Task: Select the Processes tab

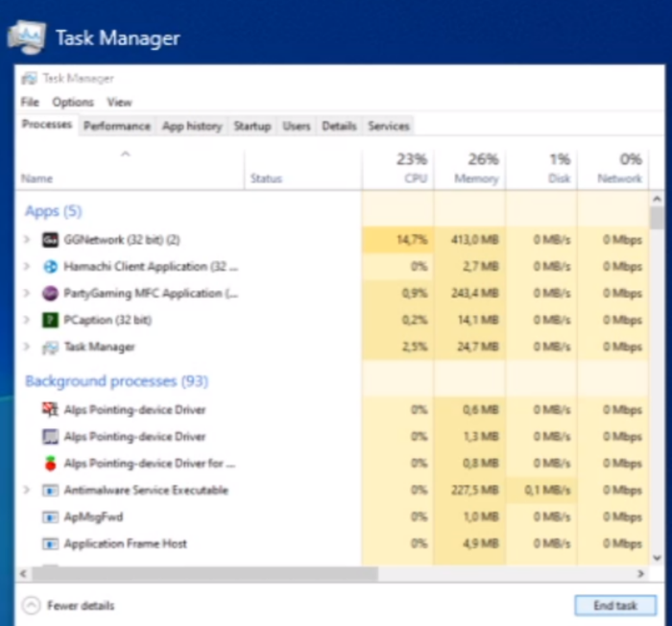Action: (47, 125)
